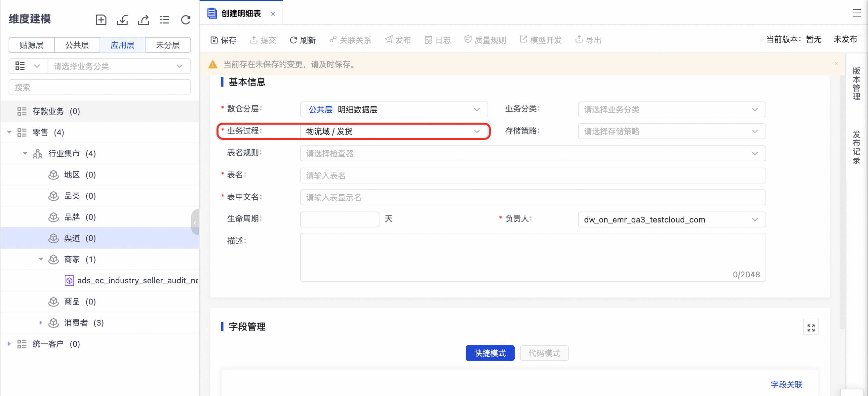Click the ads_ec_industry_seller_audit table icon
This screenshot has height=396, width=868.
pyautogui.click(x=69, y=280)
